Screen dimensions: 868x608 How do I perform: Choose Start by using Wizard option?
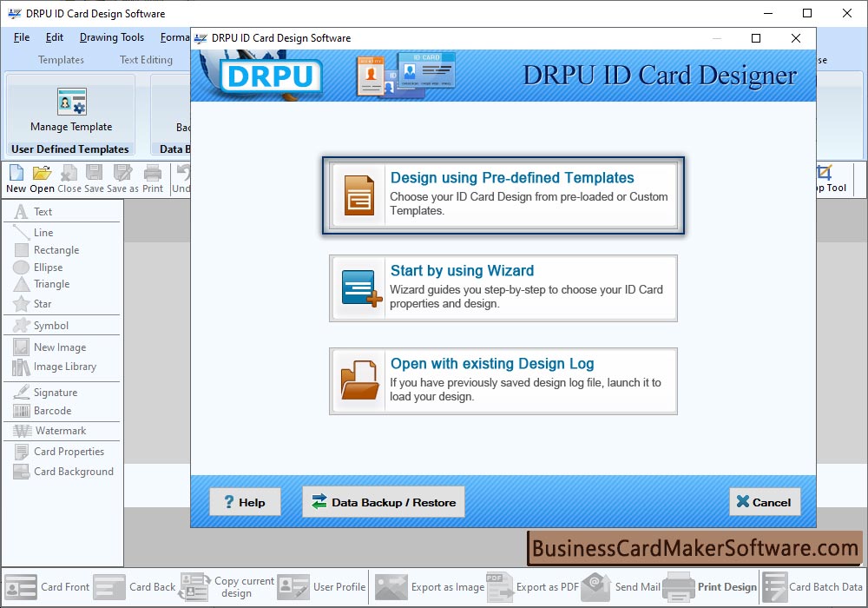(x=503, y=288)
